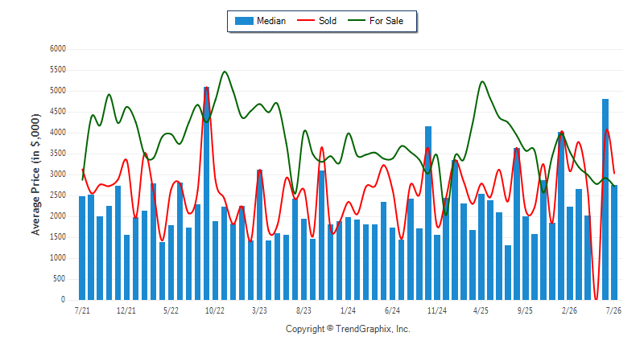Click the 6000 y-axis gridline label
Image resolution: width=644 pixels, height=349 pixels.
click(x=58, y=49)
